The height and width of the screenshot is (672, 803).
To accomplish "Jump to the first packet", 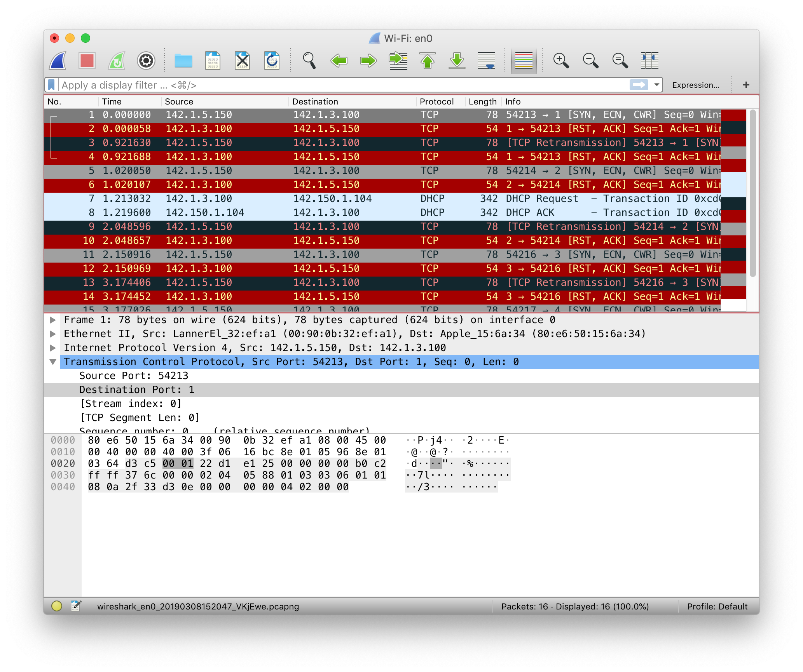I will [428, 61].
